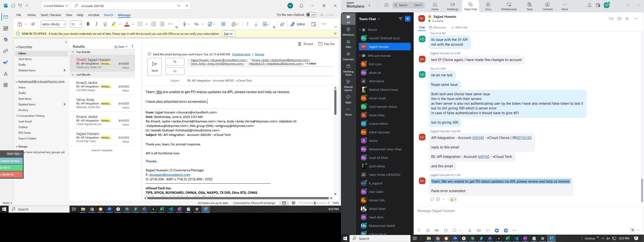Expand Conversation History folder
The height and width of the screenshot is (242, 644).
click(17, 116)
